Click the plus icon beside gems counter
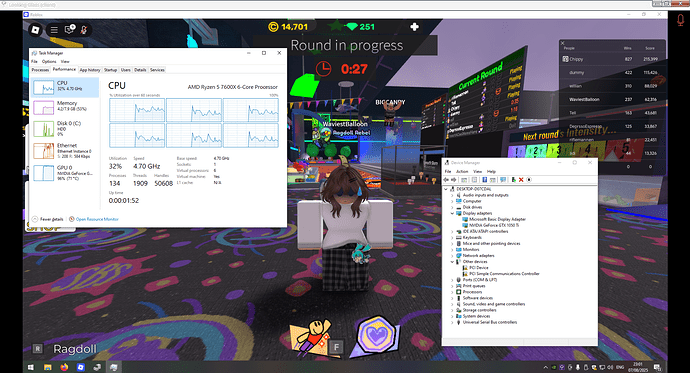This screenshot has width=690, height=373. 414,27
